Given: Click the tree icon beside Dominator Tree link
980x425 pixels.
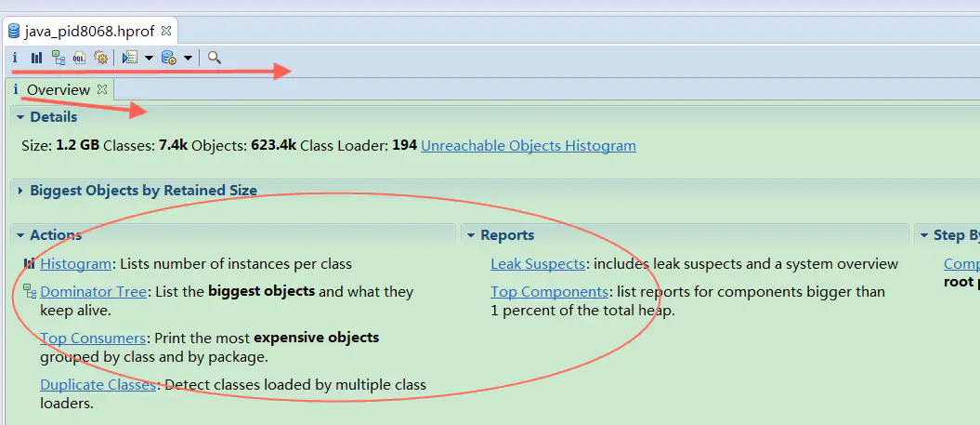Looking at the screenshot, I should (x=30, y=290).
